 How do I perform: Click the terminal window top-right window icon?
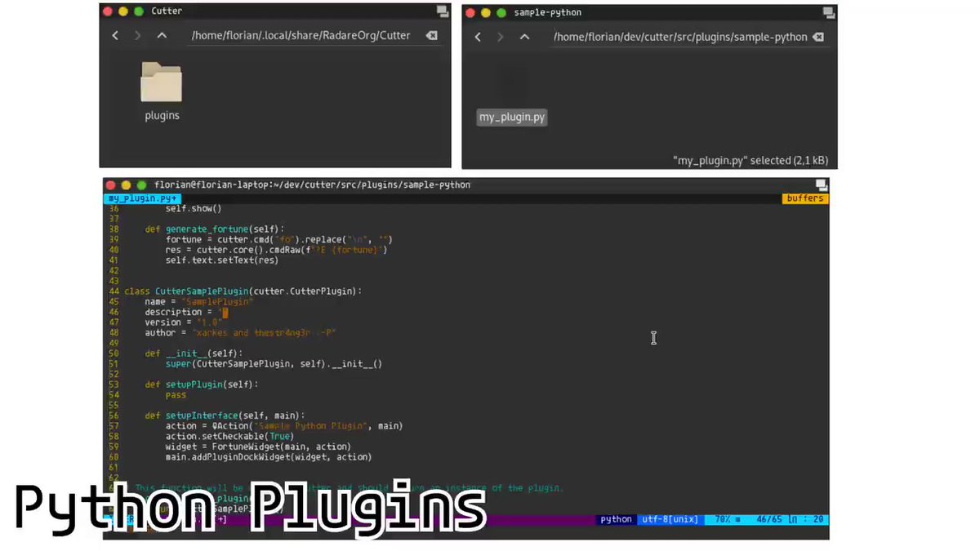[822, 185]
